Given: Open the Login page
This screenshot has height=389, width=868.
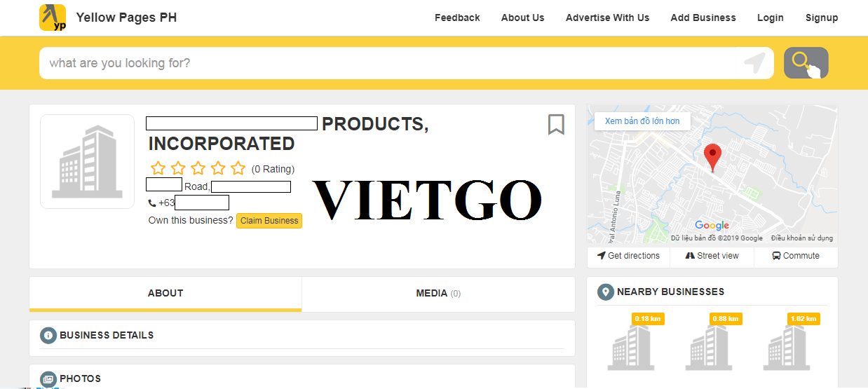Looking at the screenshot, I should click(770, 18).
